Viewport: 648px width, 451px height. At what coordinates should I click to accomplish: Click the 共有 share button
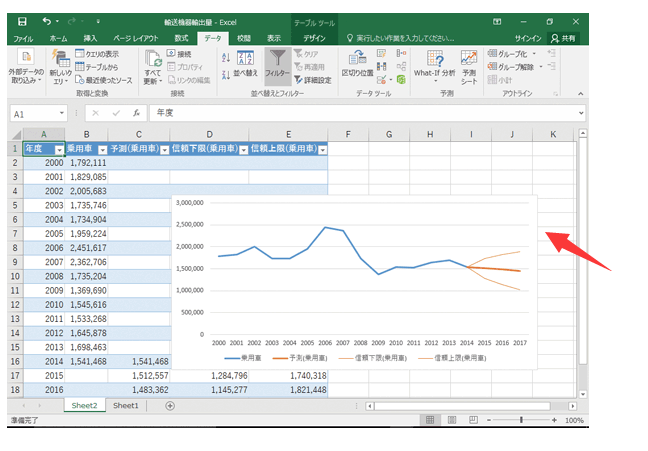(564, 38)
